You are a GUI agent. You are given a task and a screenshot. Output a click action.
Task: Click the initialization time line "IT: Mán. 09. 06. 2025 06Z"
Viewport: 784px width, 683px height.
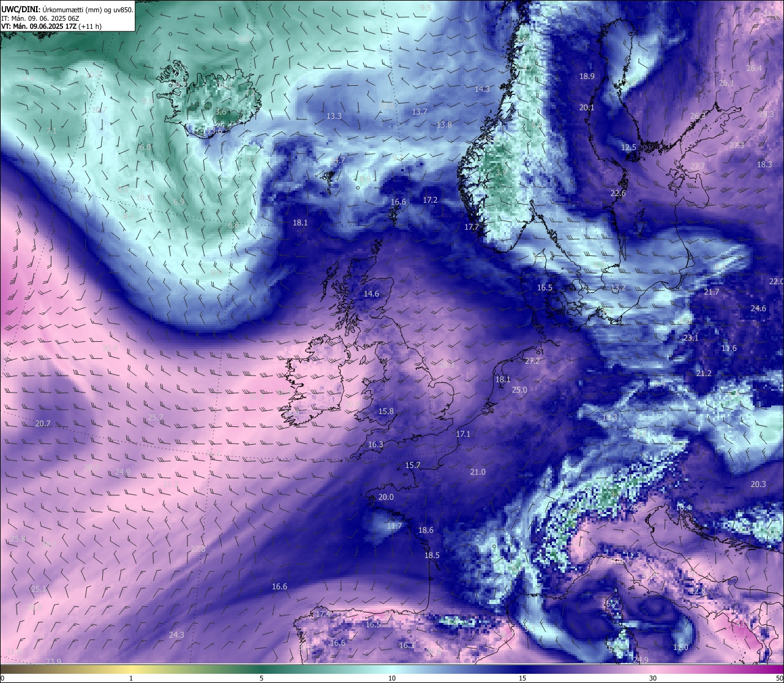point(40,18)
